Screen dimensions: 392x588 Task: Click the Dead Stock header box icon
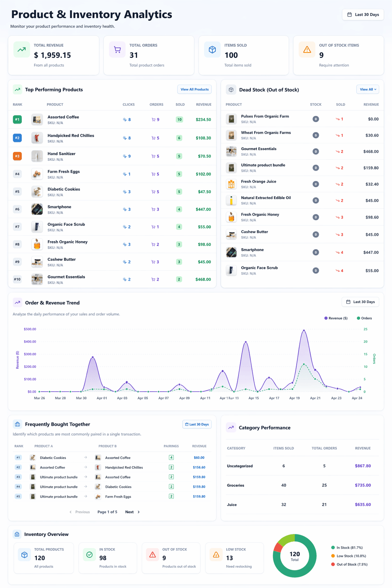tap(231, 90)
